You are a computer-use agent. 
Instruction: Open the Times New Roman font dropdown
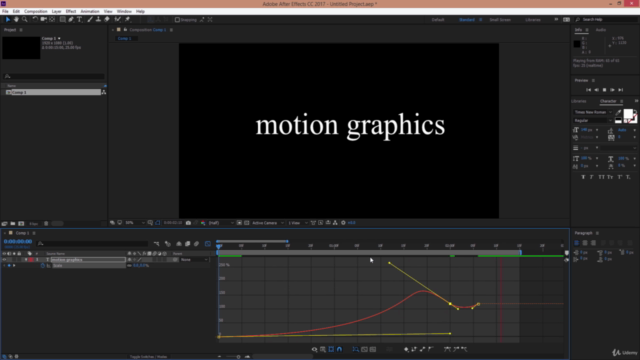tap(593, 112)
